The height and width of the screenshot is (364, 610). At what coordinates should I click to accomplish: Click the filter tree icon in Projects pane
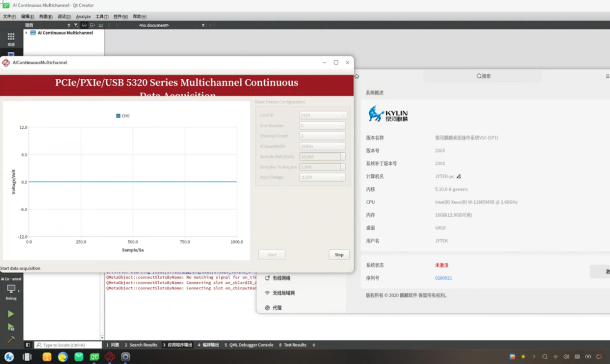coord(76,25)
